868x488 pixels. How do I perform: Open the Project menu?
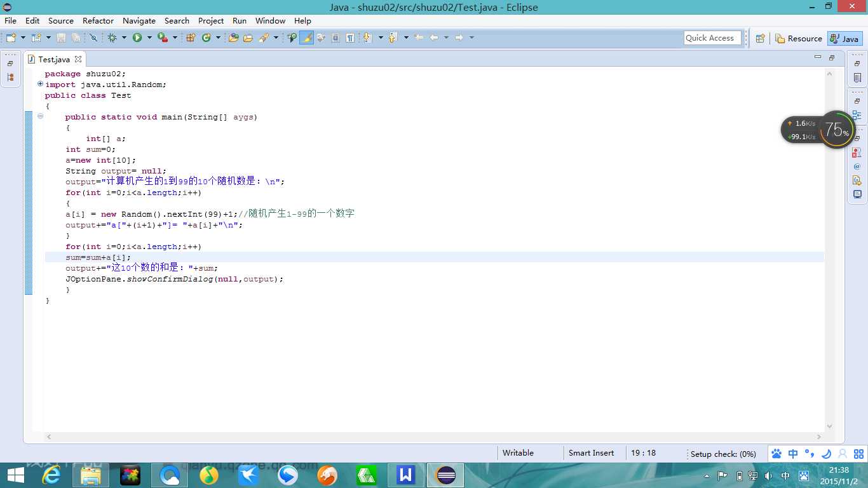point(211,20)
